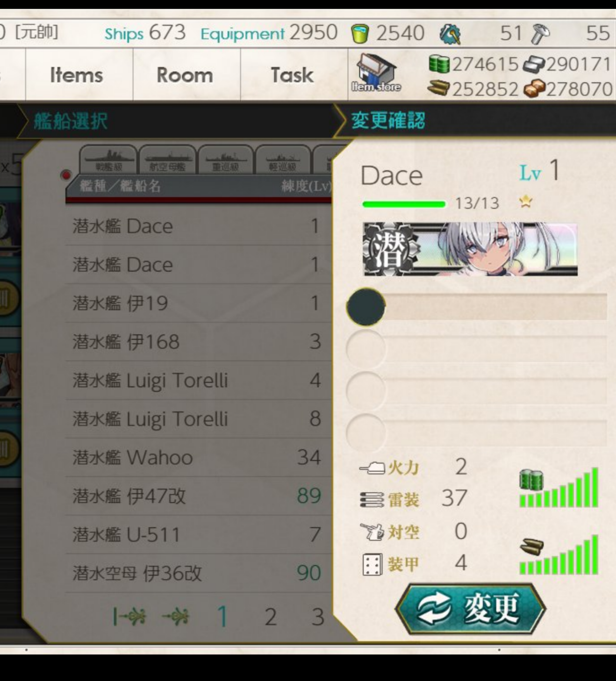
Task: Select 潜水艦 Wahoo level 34 row
Action: coord(198,458)
